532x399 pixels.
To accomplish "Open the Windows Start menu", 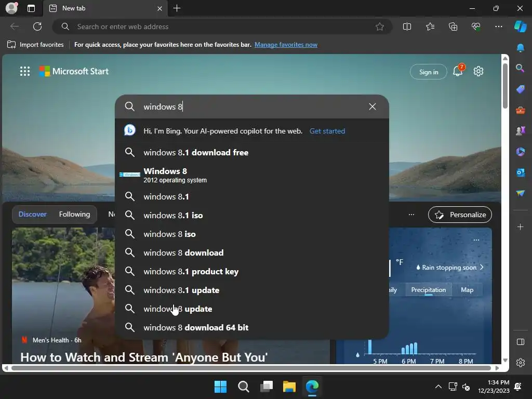I will point(220,387).
